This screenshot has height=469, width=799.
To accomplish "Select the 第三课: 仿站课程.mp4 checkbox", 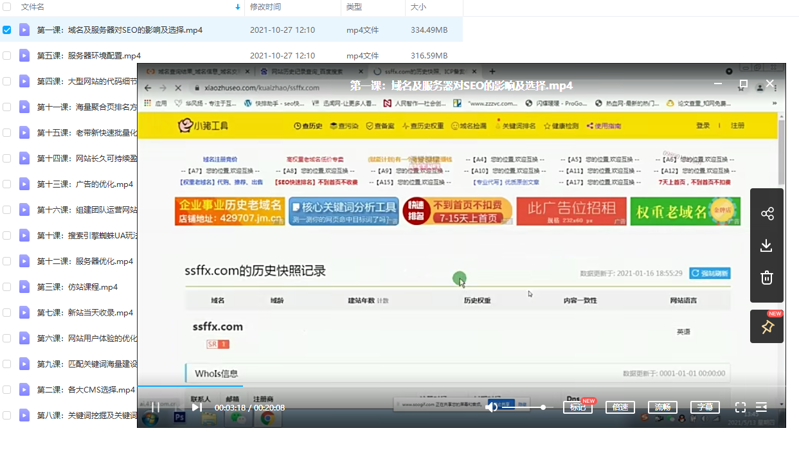I will (x=7, y=286).
